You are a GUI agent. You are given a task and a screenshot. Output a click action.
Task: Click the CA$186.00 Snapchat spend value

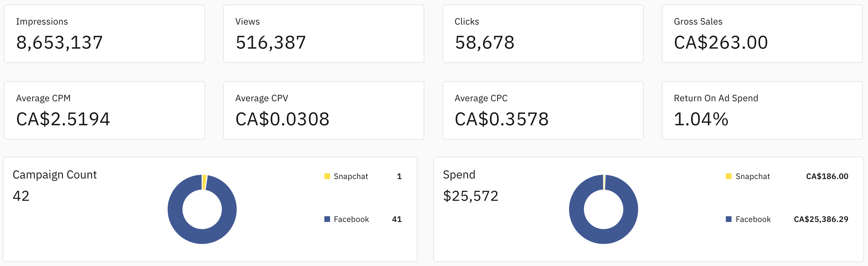(827, 176)
